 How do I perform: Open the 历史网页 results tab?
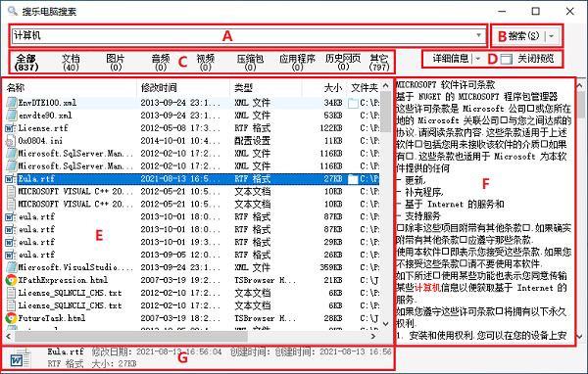(343, 63)
